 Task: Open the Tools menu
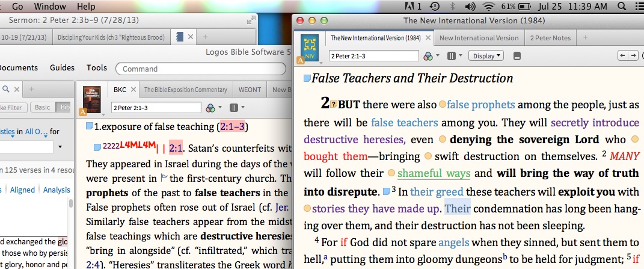[x=97, y=68]
